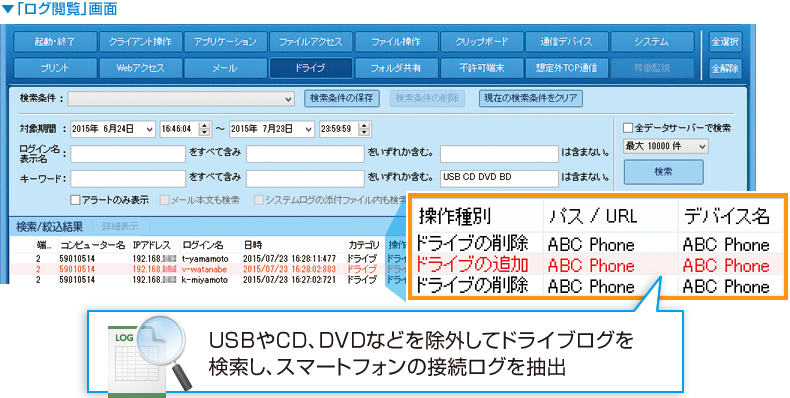
Task: Click 現在の検索条件をクリア button
Action: click(531, 98)
